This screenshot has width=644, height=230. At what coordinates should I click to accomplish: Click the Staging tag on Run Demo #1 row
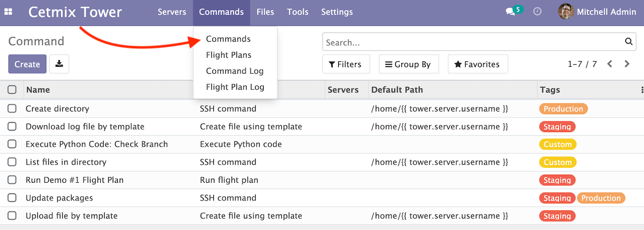[557, 180]
